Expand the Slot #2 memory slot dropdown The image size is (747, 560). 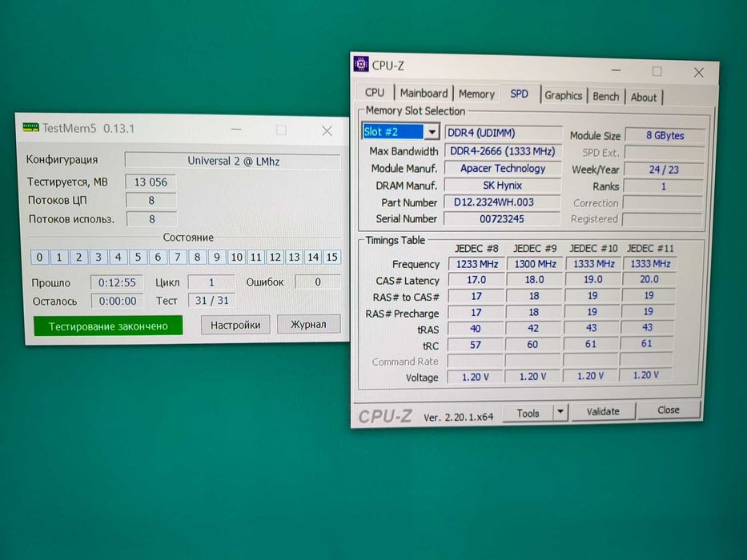pos(431,131)
